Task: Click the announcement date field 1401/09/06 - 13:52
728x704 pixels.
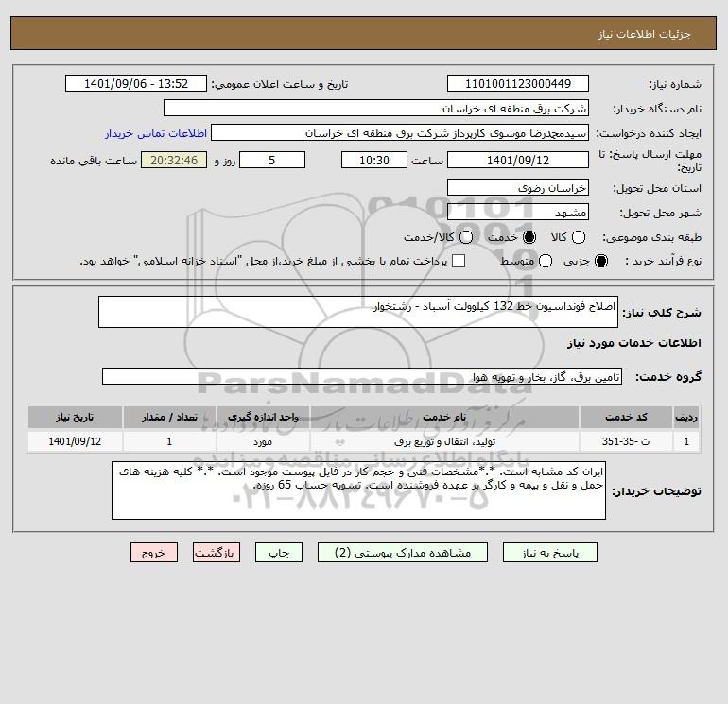Action: click(x=135, y=83)
